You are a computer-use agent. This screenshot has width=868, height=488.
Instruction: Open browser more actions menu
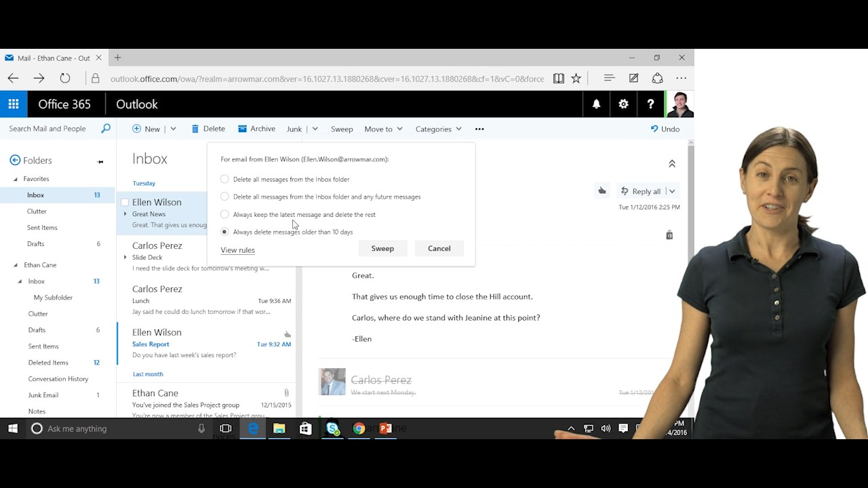pyautogui.click(x=682, y=79)
